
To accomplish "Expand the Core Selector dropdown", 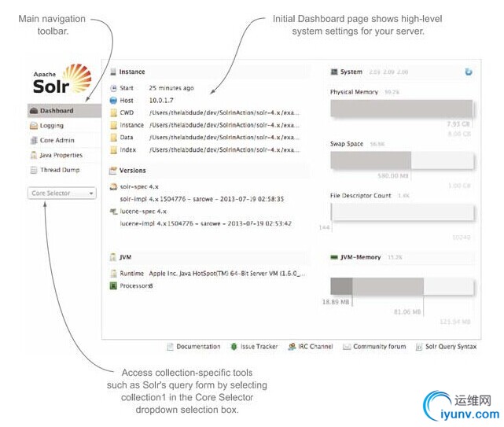I will pyautogui.click(x=62, y=193).
